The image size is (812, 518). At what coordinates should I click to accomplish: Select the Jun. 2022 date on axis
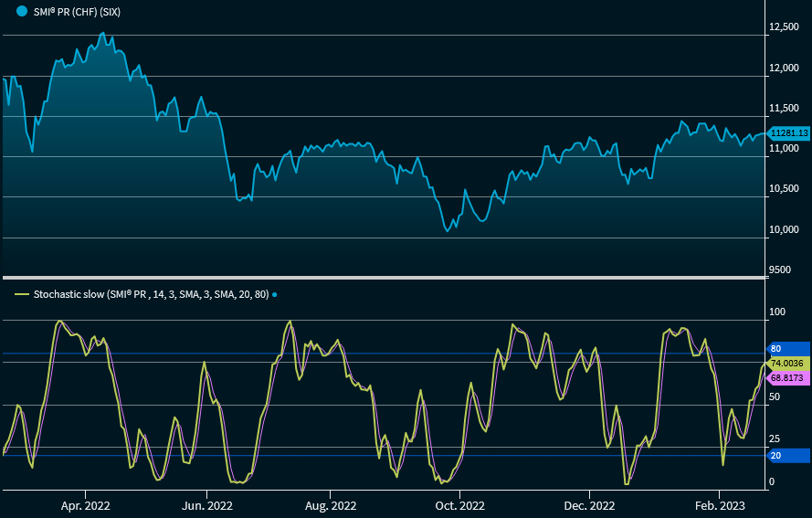point(207,504)
